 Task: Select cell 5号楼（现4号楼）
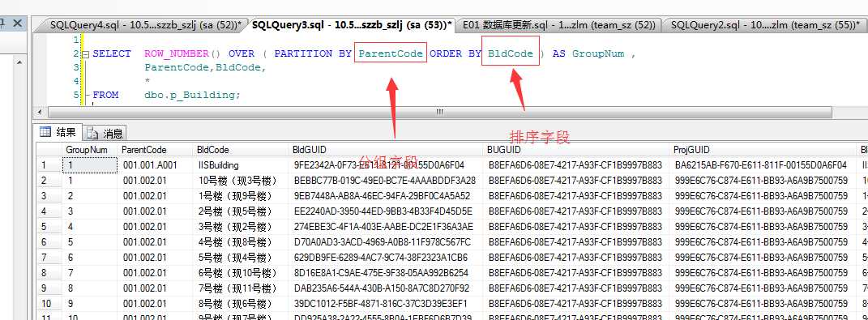[x=241, y=258]
